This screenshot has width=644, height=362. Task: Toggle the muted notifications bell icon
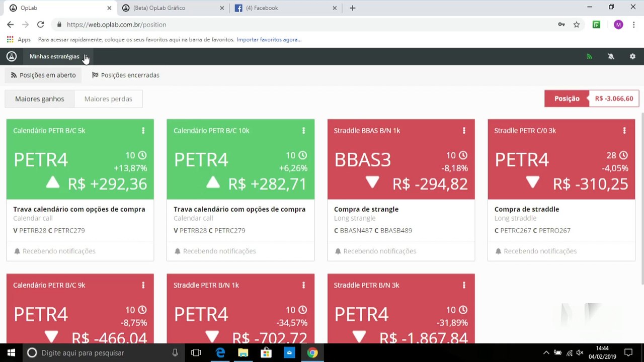[x=611, y=56]
